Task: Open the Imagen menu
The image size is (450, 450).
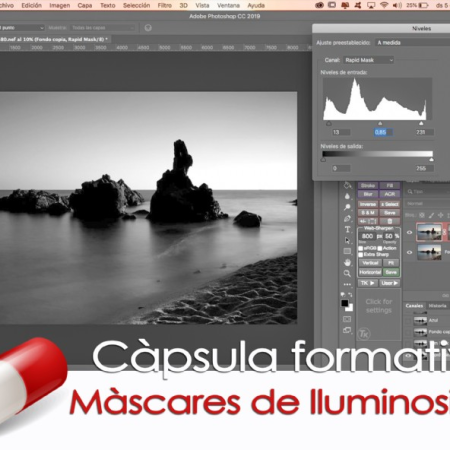Action: click(x=60, y=5)
